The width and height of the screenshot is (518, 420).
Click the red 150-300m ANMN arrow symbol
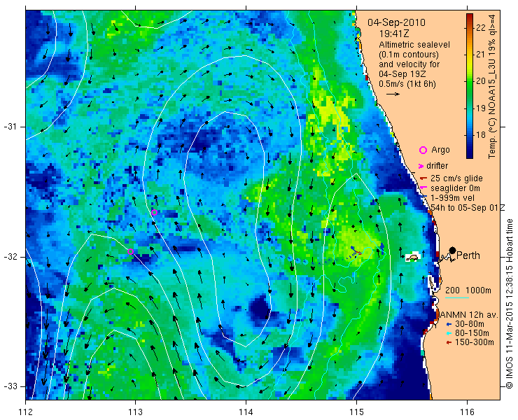tap(449, 343)
